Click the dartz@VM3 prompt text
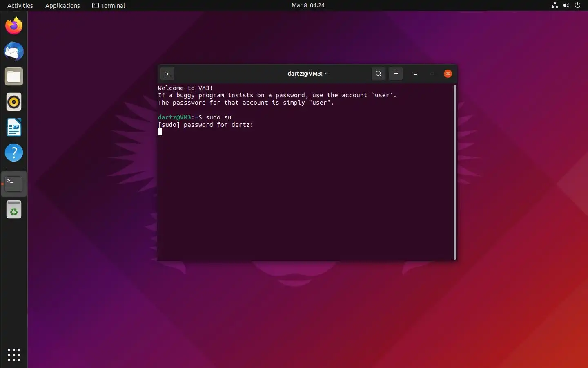 [x=174, y=117]
